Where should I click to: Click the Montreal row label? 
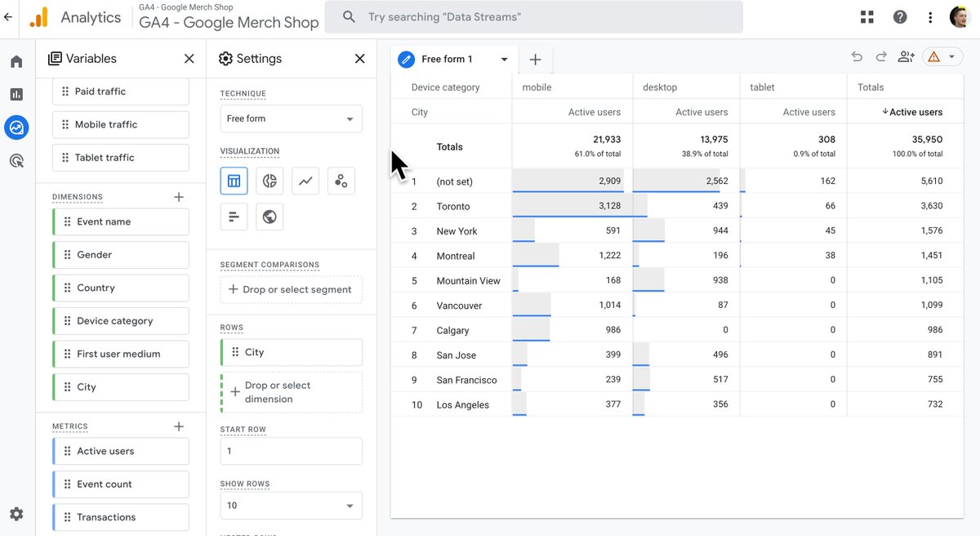456,257
